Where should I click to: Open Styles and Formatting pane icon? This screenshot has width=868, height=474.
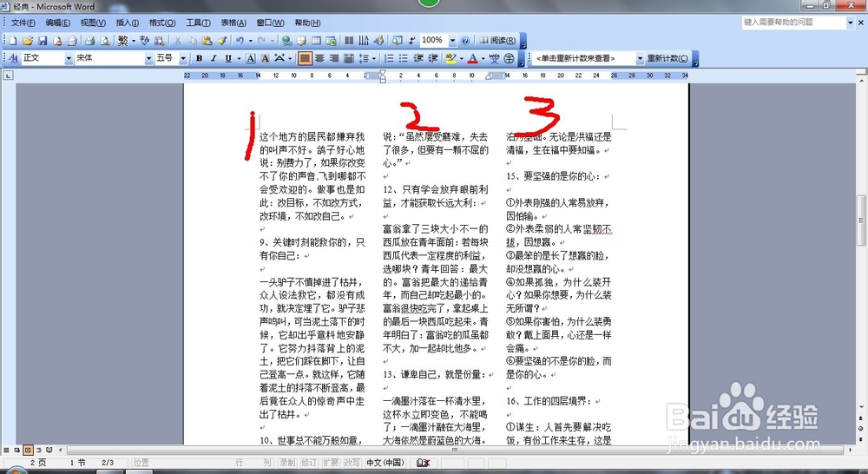click(x=13, y=58)
